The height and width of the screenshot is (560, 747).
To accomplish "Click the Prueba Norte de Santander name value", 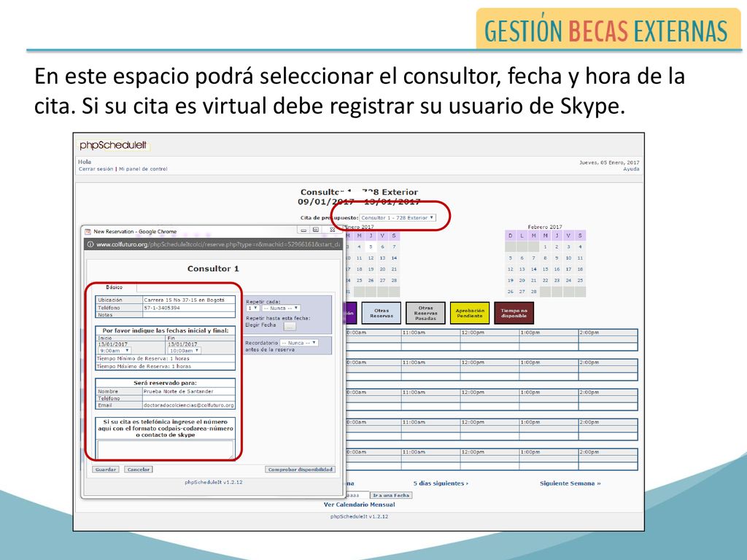I will tap(179, 392).
